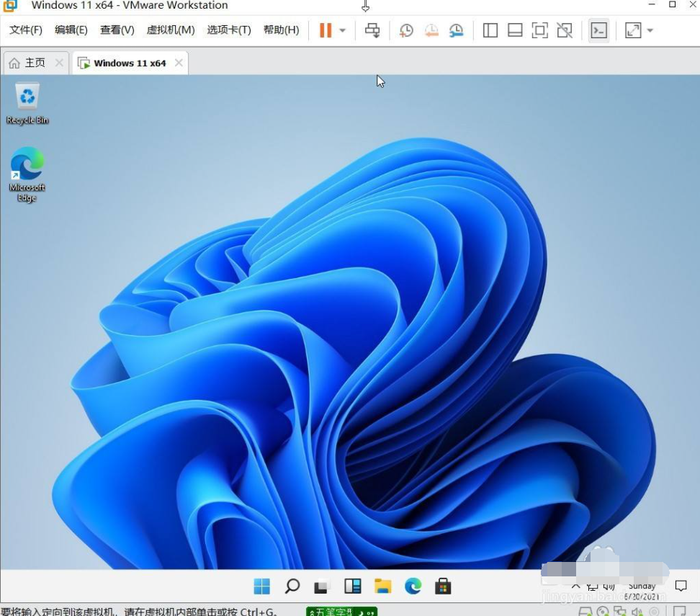
Task: Expand the stretch guest dropdown arrow
Action: [650, 30]
